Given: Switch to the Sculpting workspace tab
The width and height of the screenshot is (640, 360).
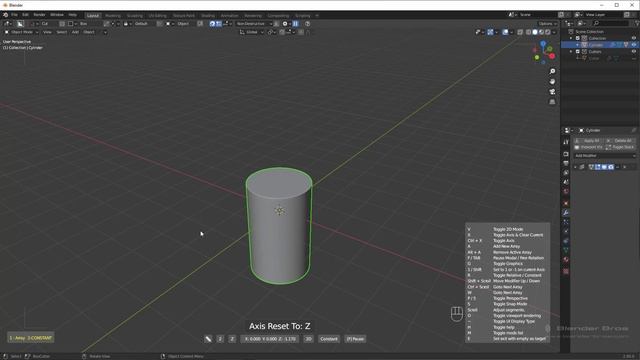Looking at the screenshot, I should coord(135,16).
